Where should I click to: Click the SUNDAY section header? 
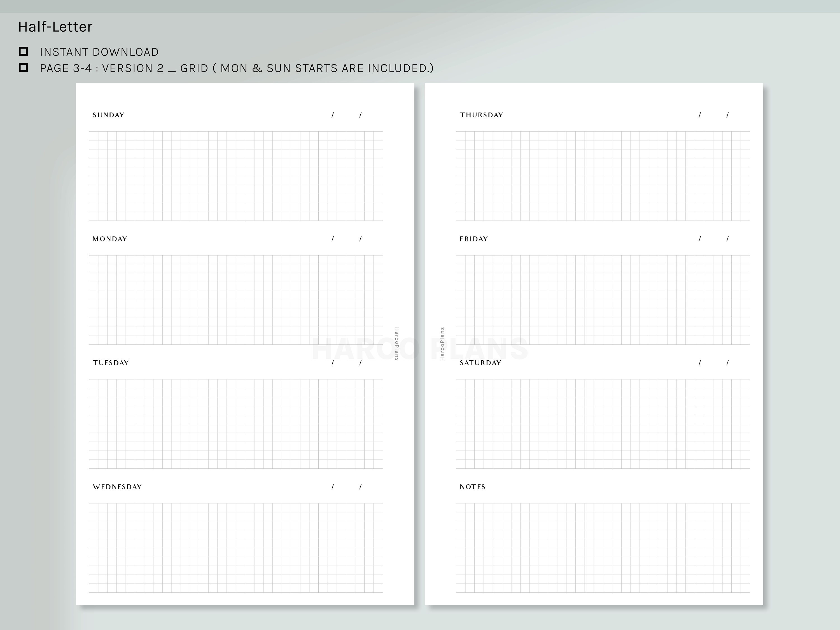click(108, 115)
